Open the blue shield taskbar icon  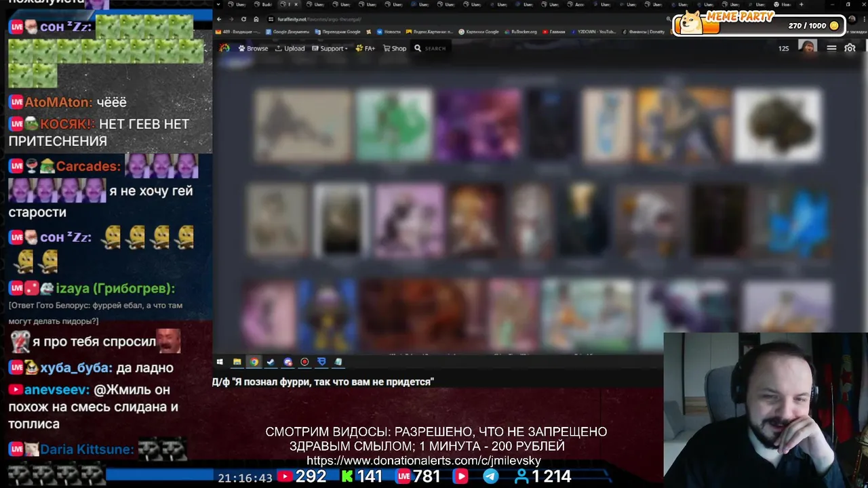(x=321, y=362)
